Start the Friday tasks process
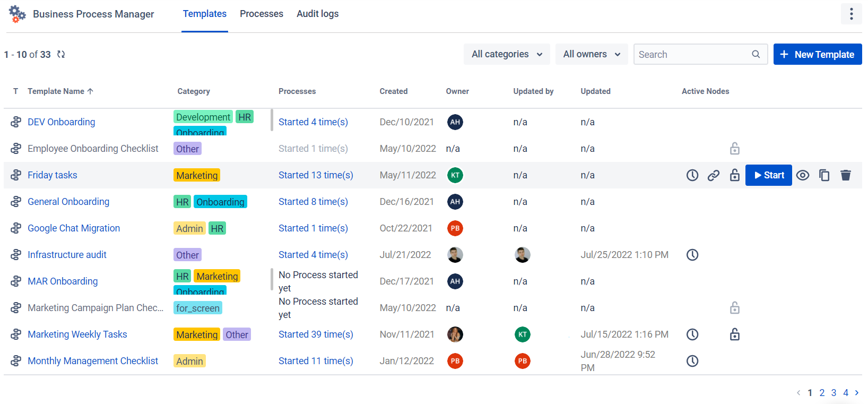Image resolution: width=868 pixels, height=404 pixels. pos(769,175)
